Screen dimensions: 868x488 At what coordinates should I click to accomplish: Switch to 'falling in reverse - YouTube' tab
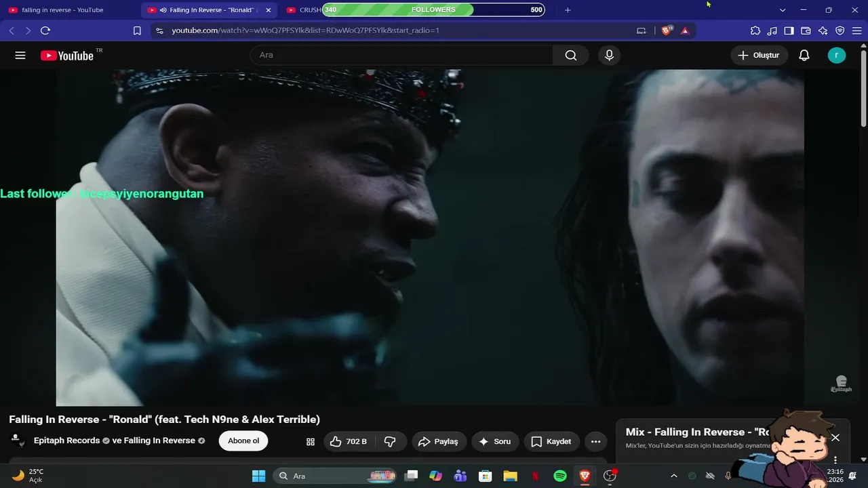(x=62, y=10)
